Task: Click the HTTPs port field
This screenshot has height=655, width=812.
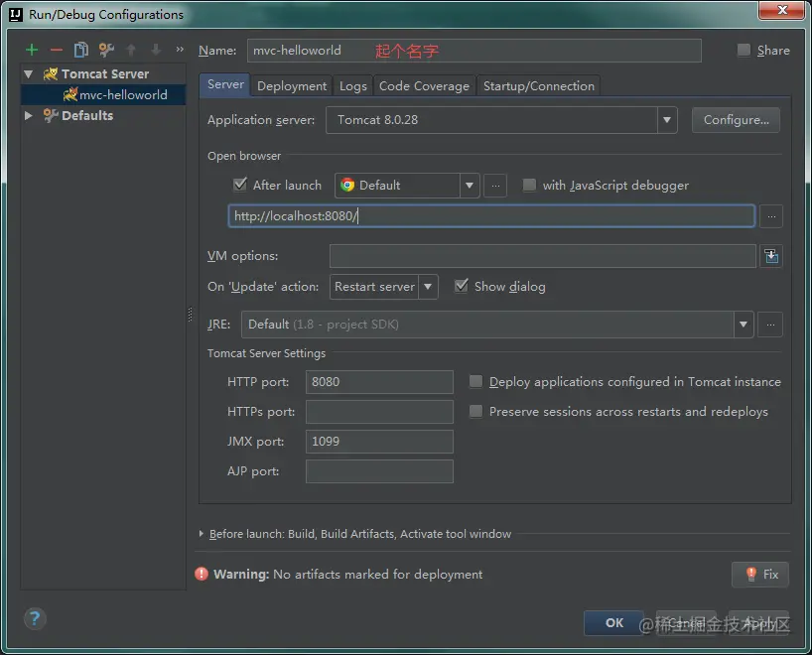Action: (x=379, y=412)
